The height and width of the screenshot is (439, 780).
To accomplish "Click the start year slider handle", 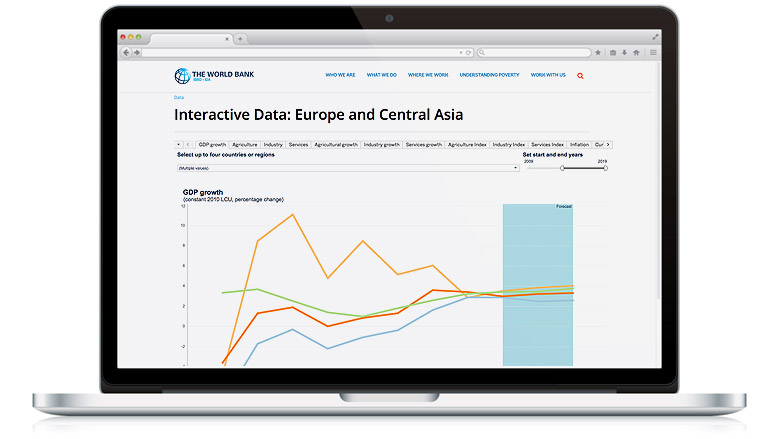I will point(562,168).
